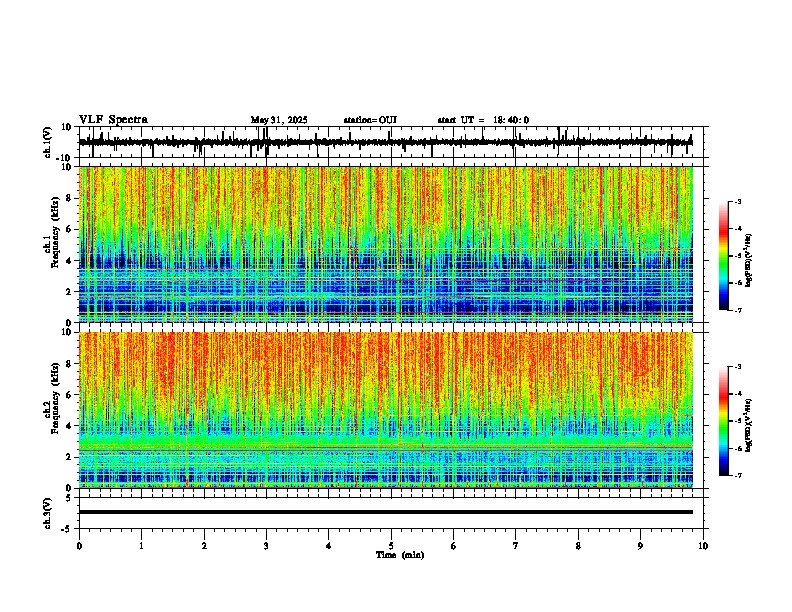Click the "ch.3(V)" axis label
The width and height of the screenshot is (792, 612).
tap(48, 514)
